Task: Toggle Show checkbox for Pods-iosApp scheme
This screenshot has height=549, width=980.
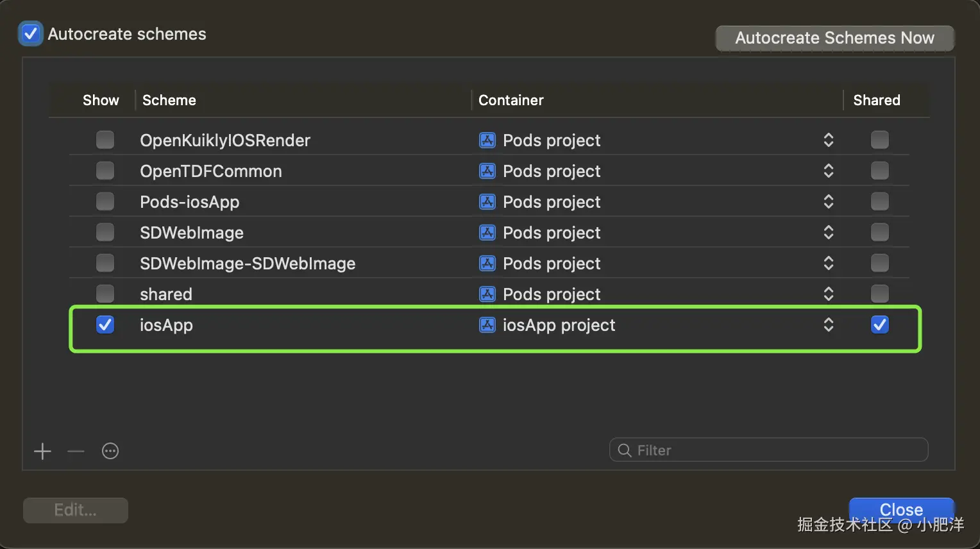Action: tap(105, 202)
